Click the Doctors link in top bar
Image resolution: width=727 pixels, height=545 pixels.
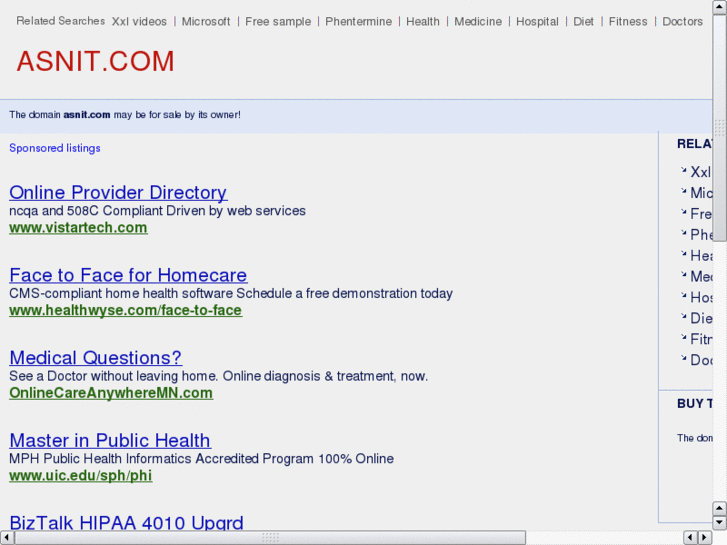pyautogui.click(x=682, y=21)
